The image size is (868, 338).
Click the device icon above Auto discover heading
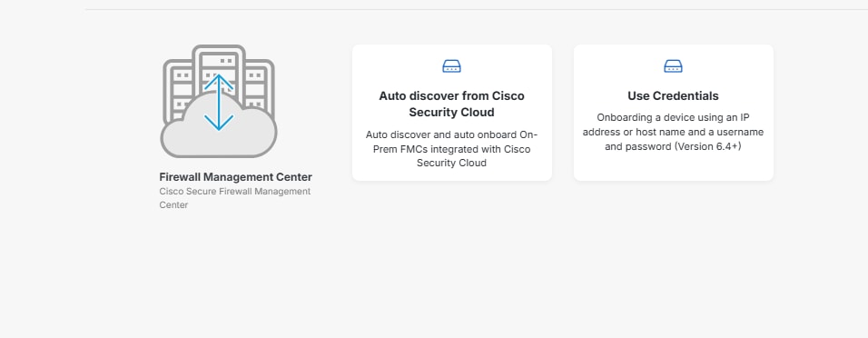pos(452,66)
